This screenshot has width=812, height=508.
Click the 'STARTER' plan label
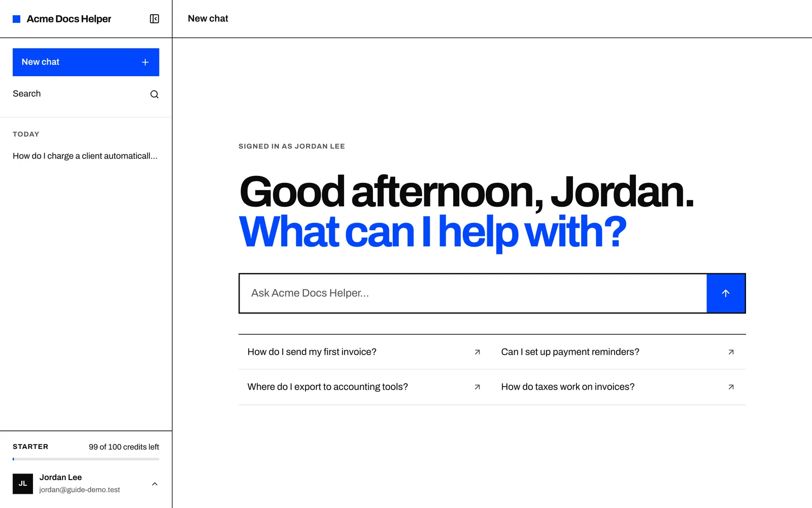coord(30,447)
